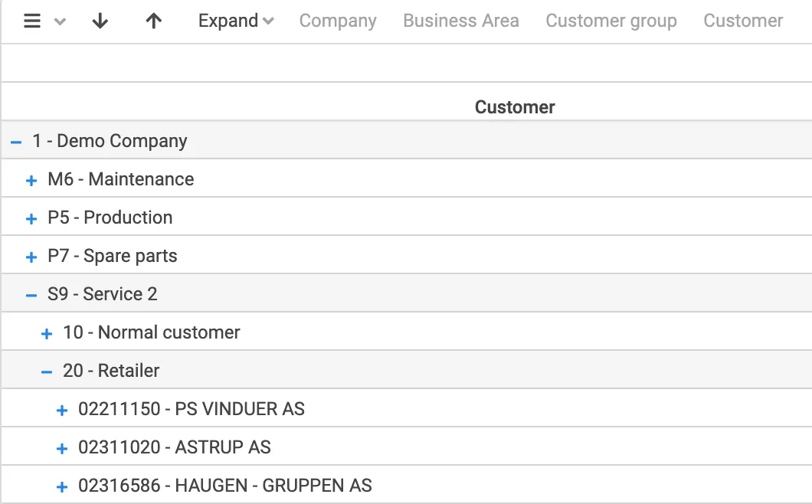Expand the 02311020 - ASTRUP AS row
The height and width of the screenshot is (504, 812).
(x=62, y=449)
